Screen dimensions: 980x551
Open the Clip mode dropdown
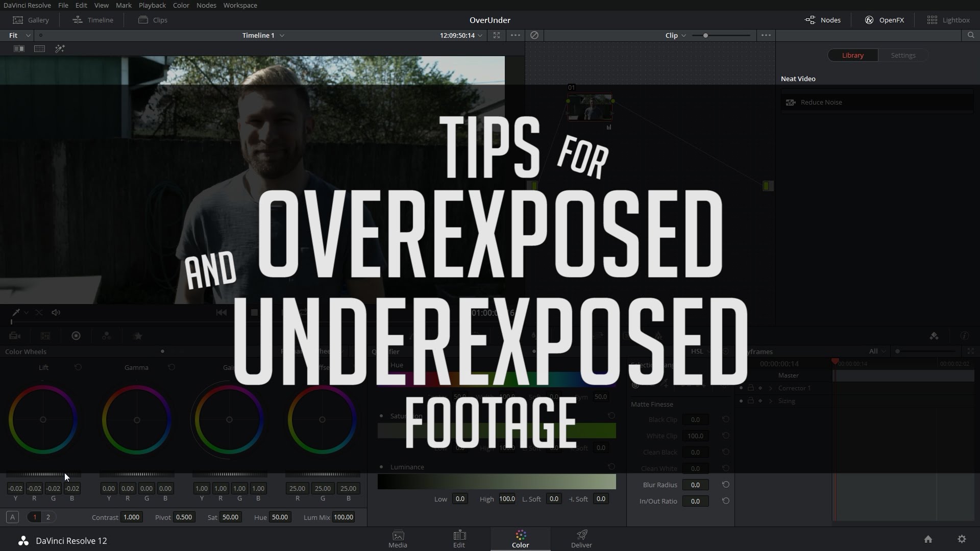pyautogui.click(x=675, y=35)
